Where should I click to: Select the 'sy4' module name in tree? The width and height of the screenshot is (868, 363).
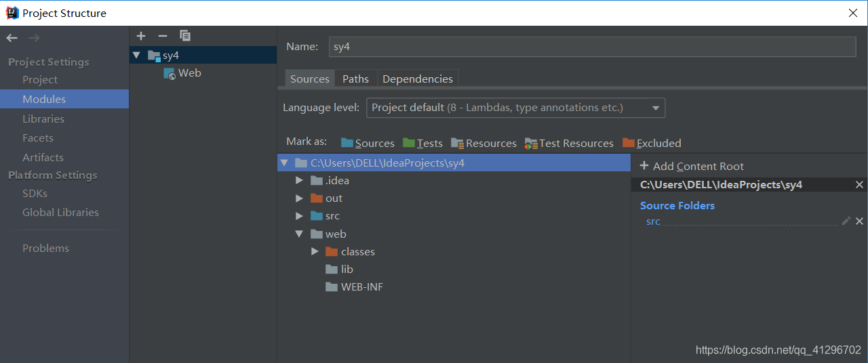tap(171, 56)
